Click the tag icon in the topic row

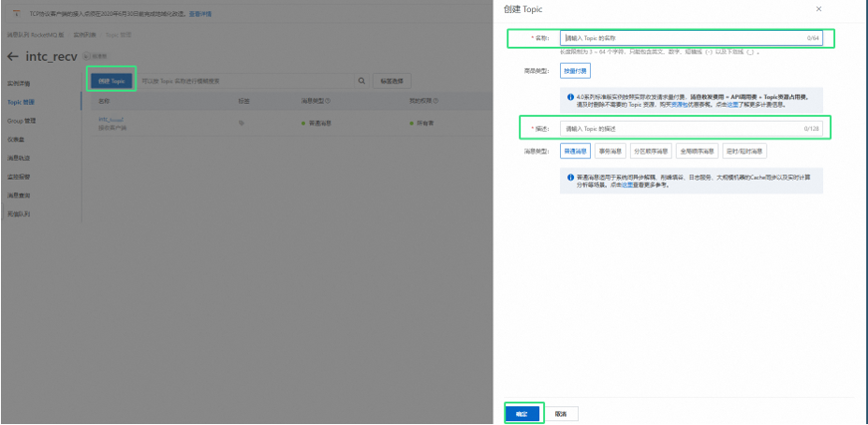[x=242, y=123]
